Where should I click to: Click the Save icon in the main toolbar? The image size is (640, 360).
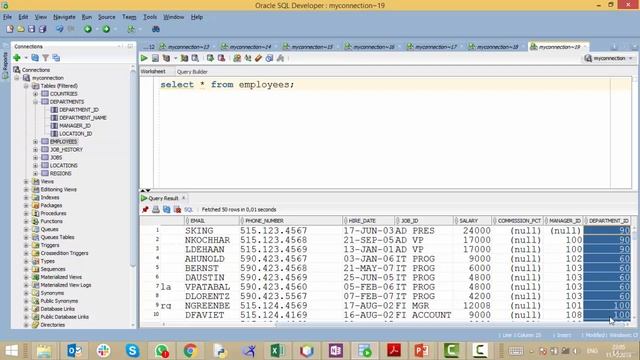point(31,29)
